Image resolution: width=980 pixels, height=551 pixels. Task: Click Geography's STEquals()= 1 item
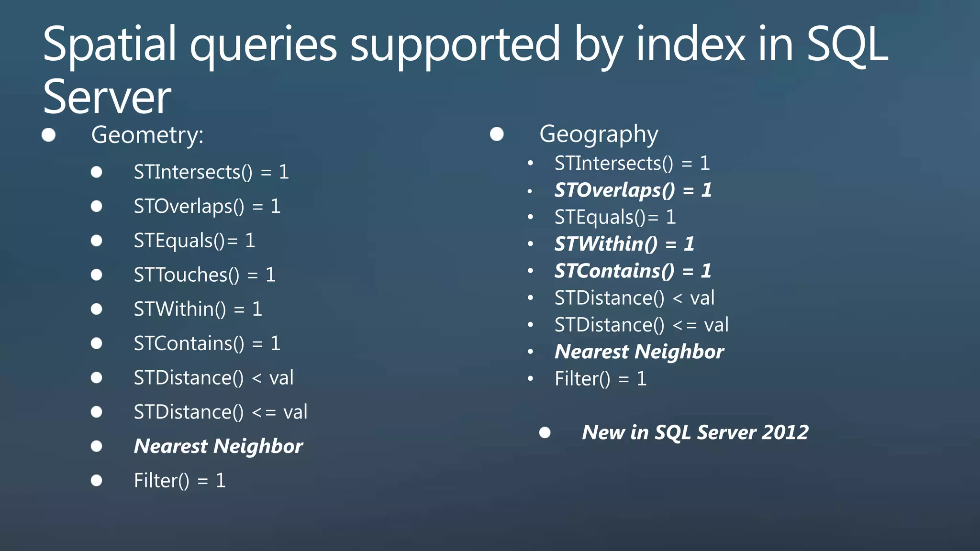[x=615, y=217]
